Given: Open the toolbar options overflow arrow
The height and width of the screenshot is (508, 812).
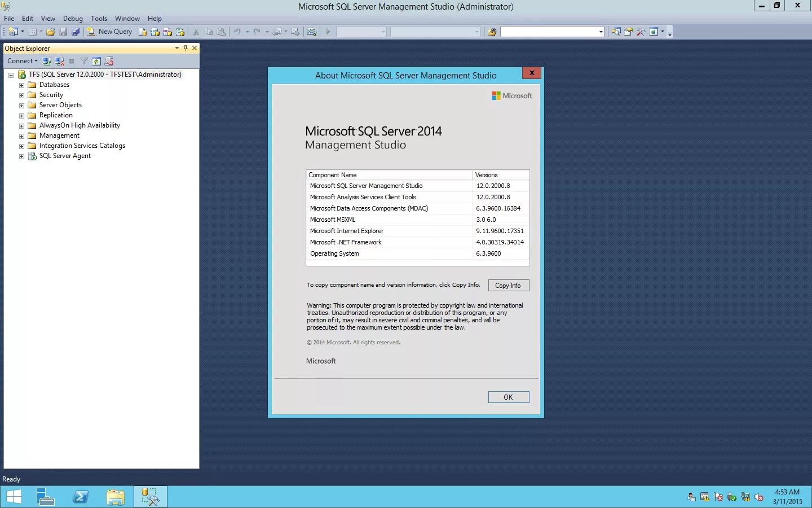Looking at the screenshot, I should (x=670, y=33).
